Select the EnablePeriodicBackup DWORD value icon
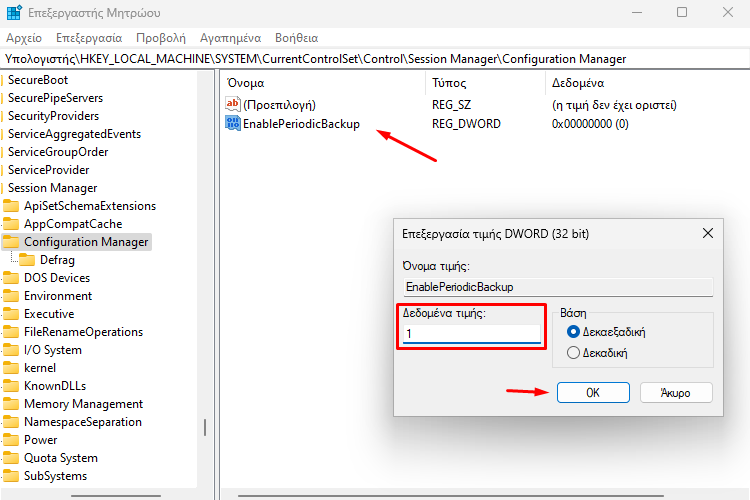 tap(232, 123)
